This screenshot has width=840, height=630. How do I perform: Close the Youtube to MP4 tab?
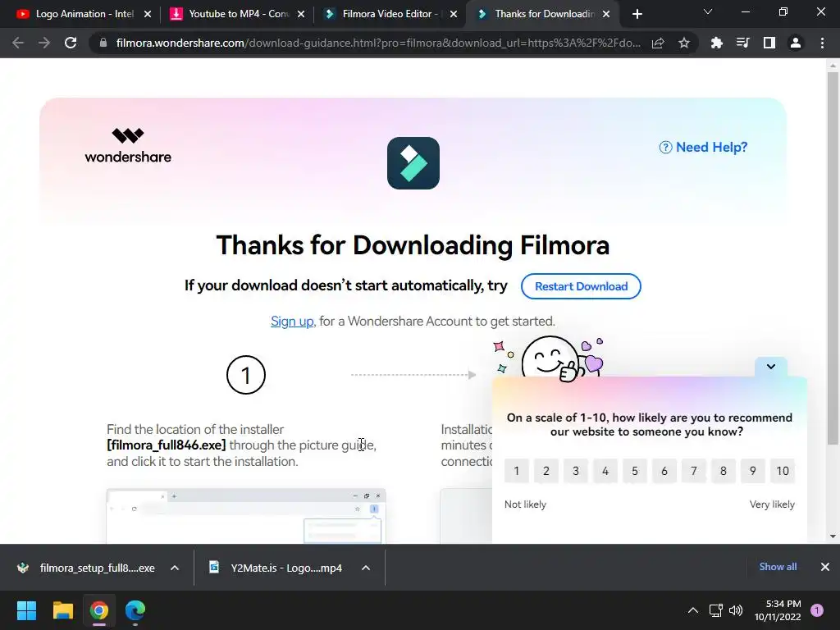click(x=301, y=14)
